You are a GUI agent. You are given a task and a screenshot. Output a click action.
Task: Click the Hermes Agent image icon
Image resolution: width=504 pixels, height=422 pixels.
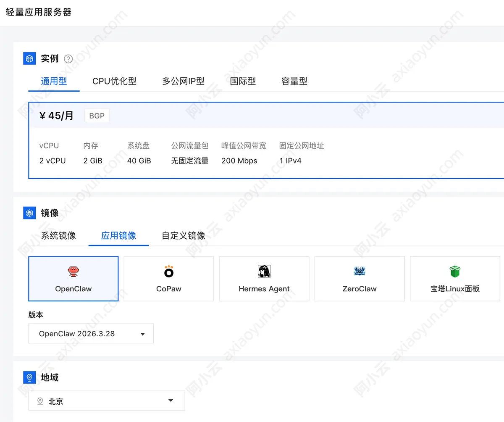point(264,272)
